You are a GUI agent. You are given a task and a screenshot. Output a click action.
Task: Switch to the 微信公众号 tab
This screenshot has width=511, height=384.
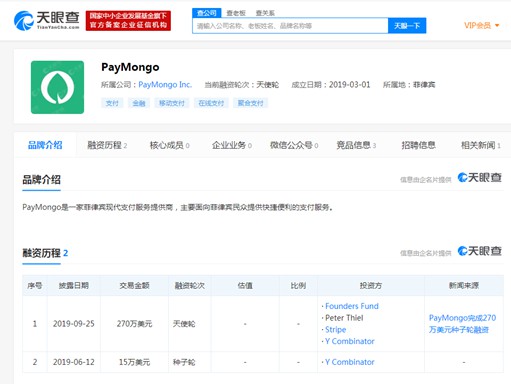294,145
